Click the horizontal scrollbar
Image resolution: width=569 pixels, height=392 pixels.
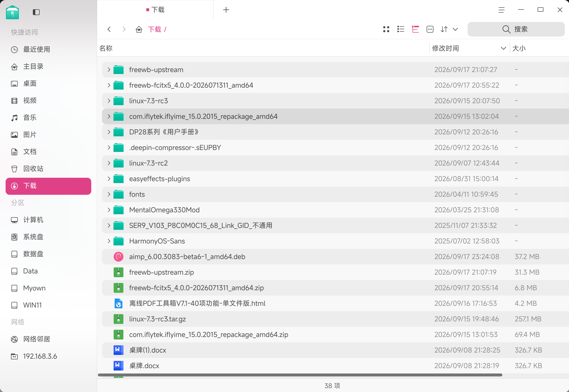300,375
